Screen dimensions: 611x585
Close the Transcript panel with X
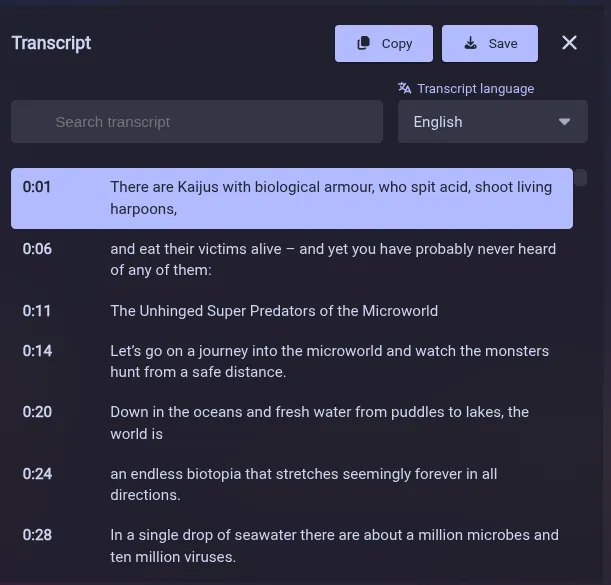point(569,43)
